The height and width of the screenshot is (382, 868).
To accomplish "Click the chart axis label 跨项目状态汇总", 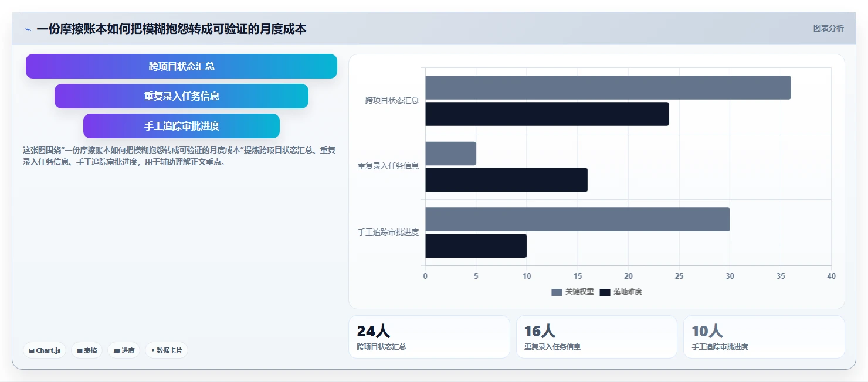I will point(392,100).
